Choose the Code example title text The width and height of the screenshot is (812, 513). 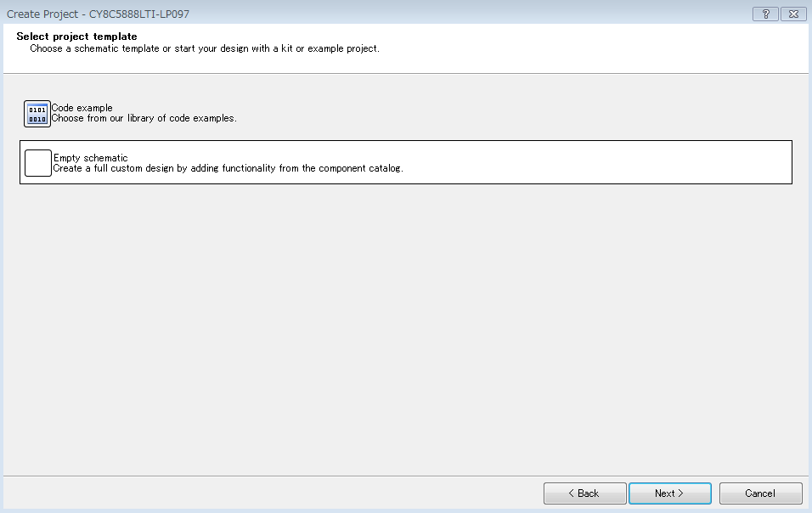pos(82,108)
